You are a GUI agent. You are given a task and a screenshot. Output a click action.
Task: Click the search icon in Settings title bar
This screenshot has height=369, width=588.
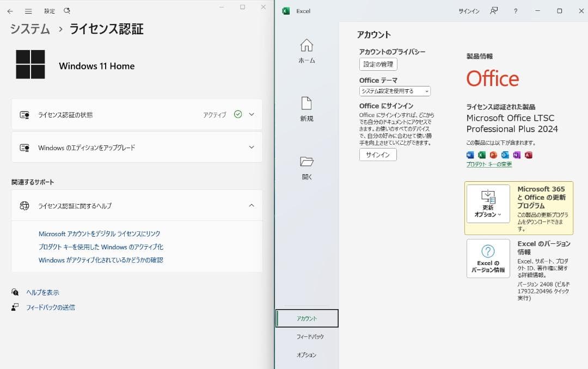(66, 10)
